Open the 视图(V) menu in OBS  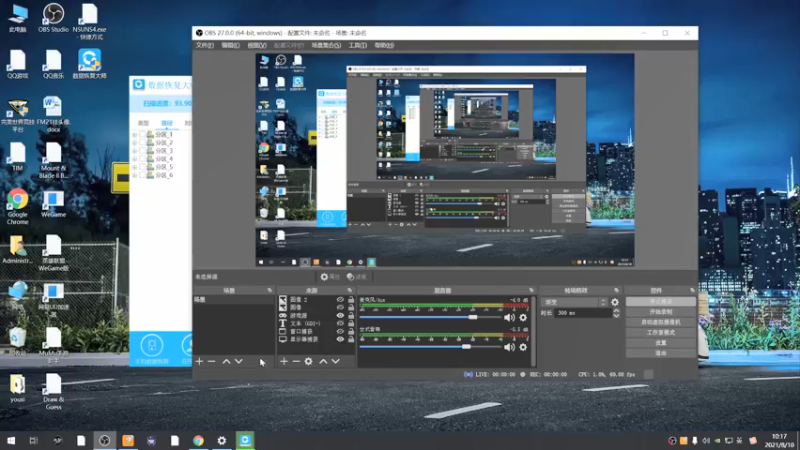point(257,45)
